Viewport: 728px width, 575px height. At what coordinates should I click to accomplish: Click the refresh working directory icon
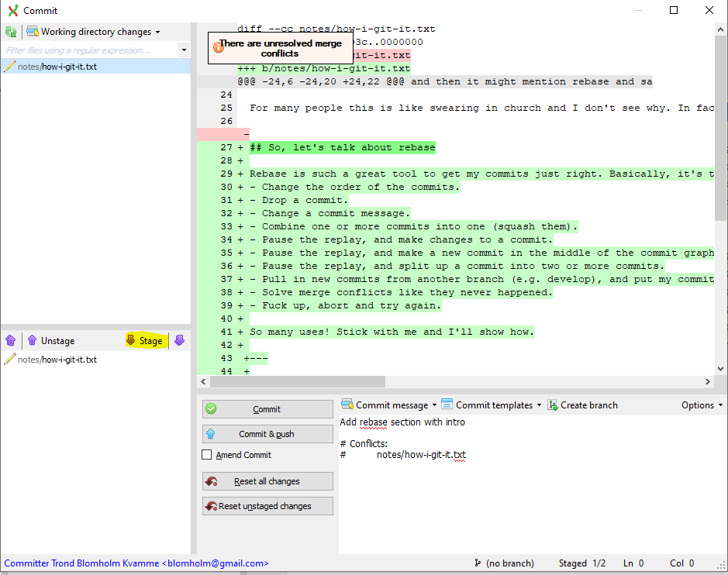pyautogui.click(x=11, y=32)
